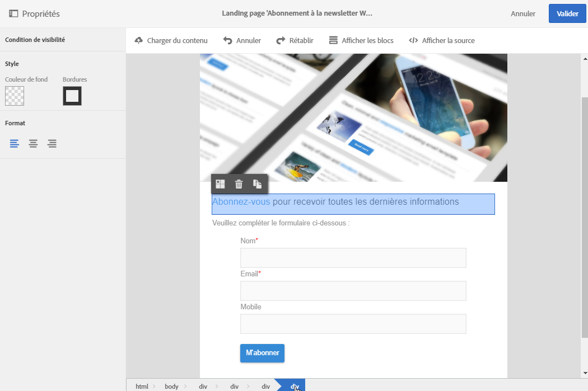Click the 'Style' section heading
The image size is (588, 391).
tap(12, 64)
